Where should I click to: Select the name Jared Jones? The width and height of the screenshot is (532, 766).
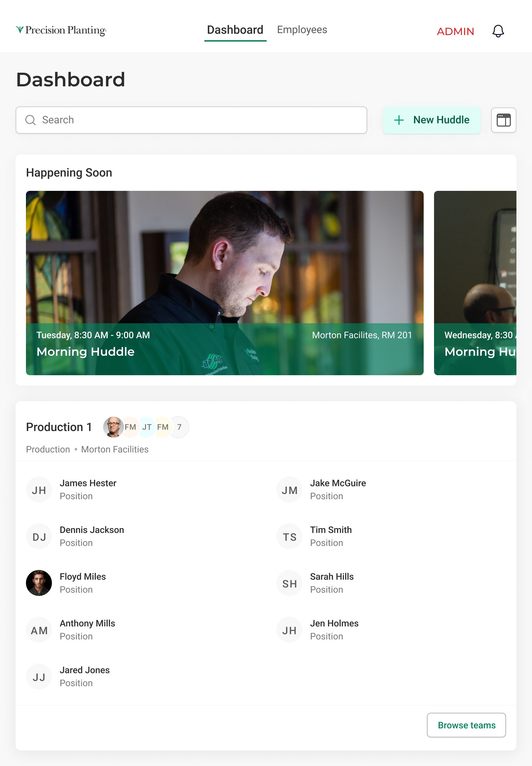pos(85,670)
